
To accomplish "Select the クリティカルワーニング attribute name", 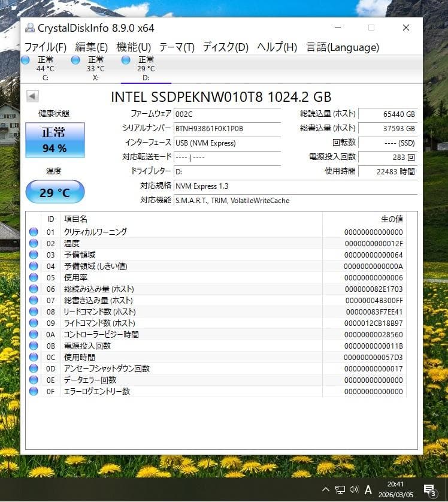I will click(x=95, y=232).
